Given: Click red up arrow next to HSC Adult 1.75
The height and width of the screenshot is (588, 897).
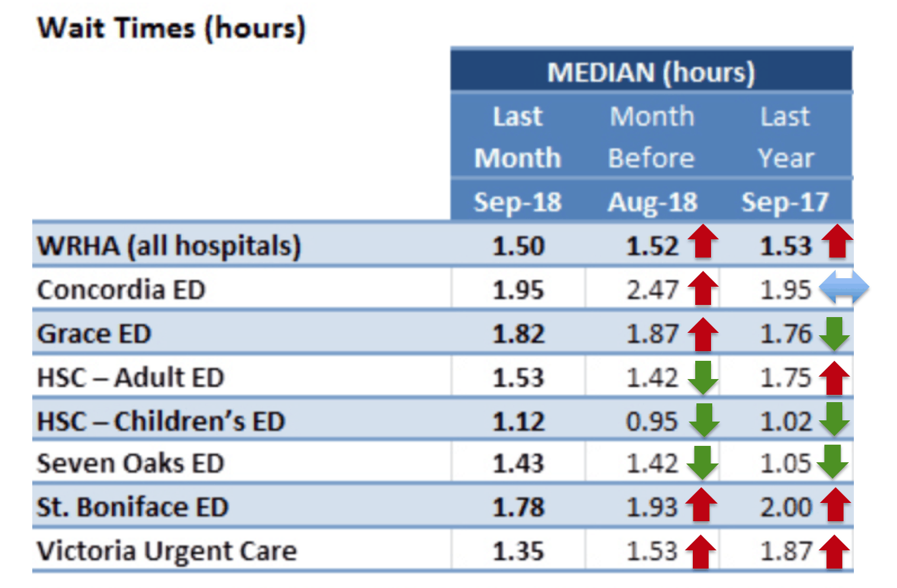Looking at the screenshot, I should point(834,377).
